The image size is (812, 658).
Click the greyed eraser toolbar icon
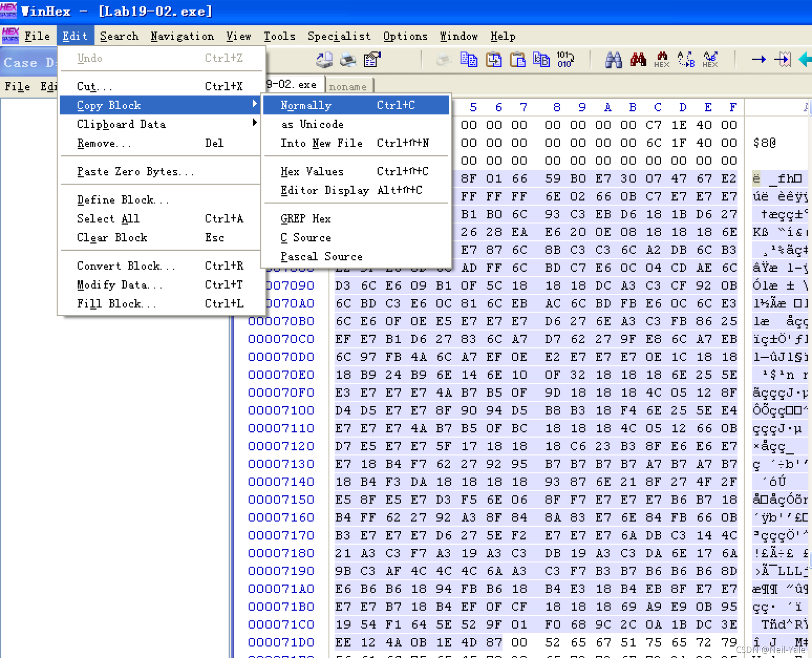[x=444, y=60]
